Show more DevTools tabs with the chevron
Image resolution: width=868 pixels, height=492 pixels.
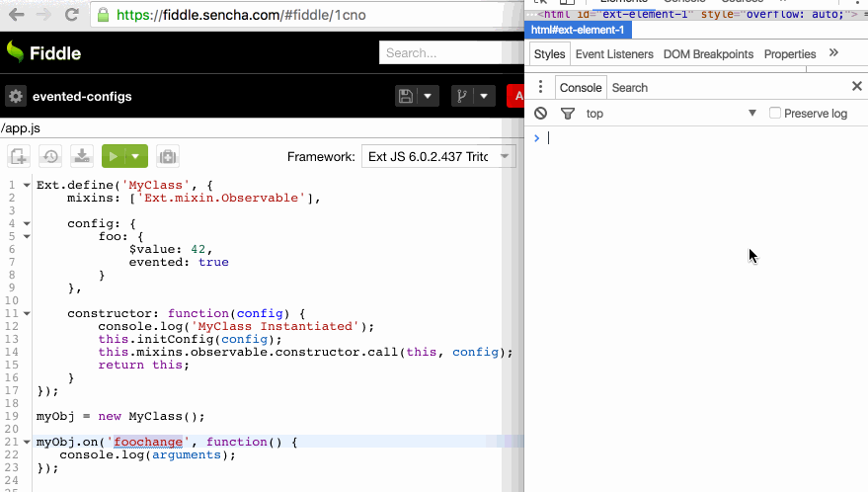click(833, 53)
